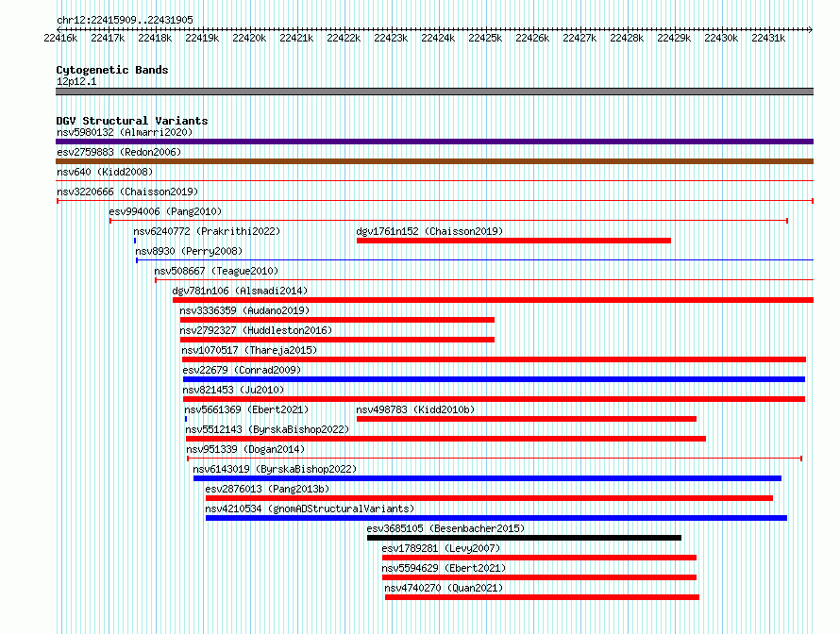This screenshot has height=634, width=840.
Task: Click the brown esv2759883 variant bar
Action: pos(434,161)
